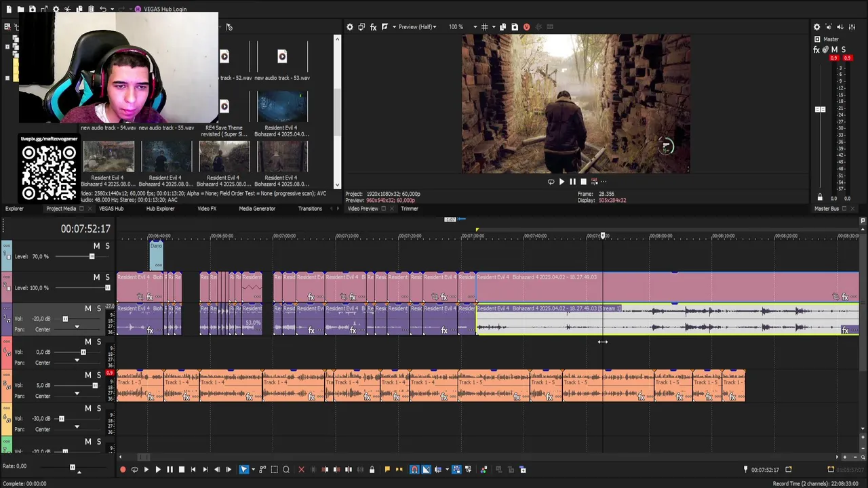Image resolution: width=868 pixels, height=488 pixels.
Task: Solo the track with Level 100,0 %
Action: click(x=107, y=277)
